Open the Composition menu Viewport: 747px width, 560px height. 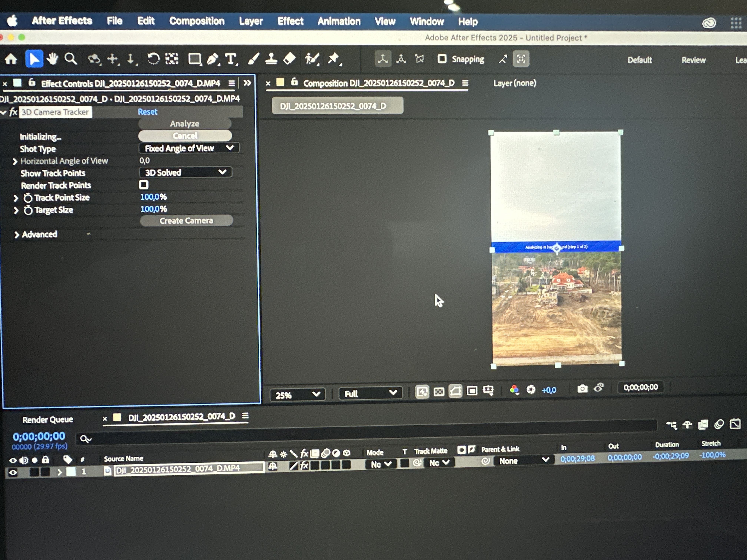(x=197, y=21)
